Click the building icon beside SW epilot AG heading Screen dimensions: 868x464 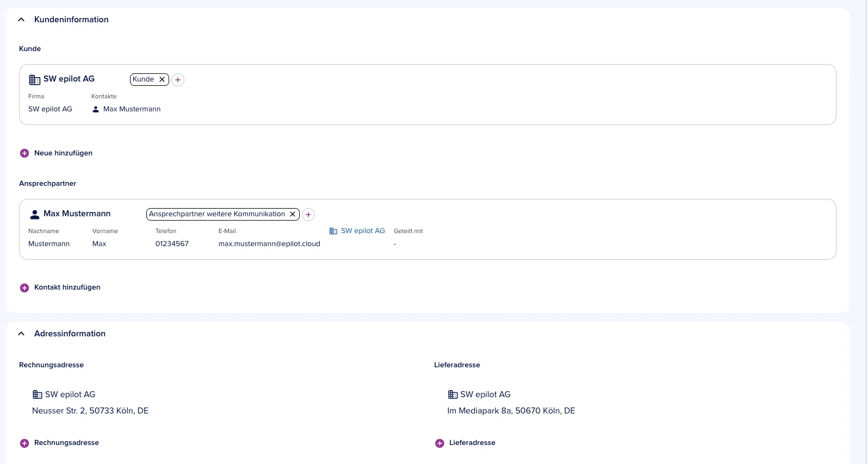click(x=35, y=80)
